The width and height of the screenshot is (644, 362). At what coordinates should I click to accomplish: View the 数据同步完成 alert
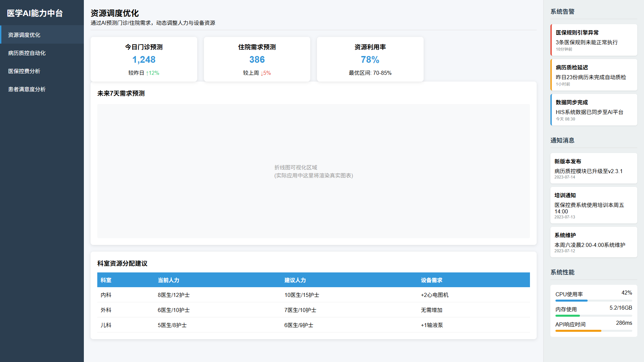coord(594,110)
